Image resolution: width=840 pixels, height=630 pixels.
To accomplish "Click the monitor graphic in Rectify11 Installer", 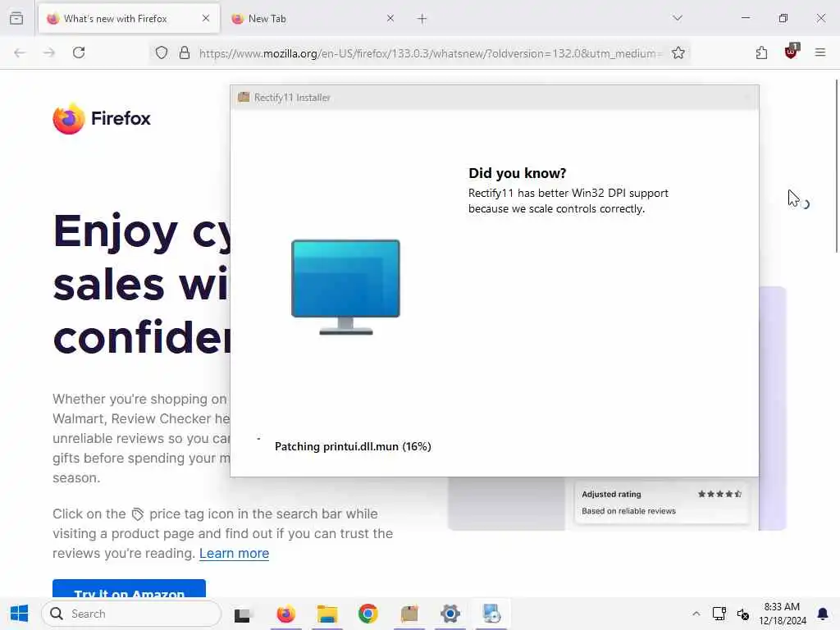I will (345, 287).
